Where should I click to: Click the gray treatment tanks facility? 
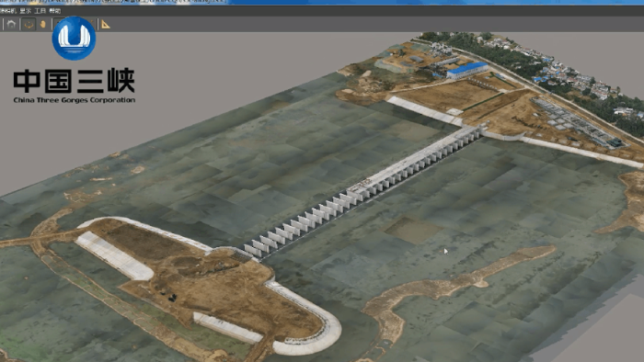pyautogui.click(x=579, y=122)
